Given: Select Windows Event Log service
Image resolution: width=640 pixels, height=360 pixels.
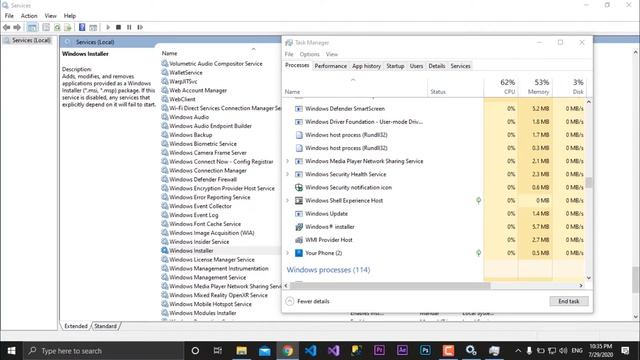Looking at the screenshot, I should (x=193, y=215).
